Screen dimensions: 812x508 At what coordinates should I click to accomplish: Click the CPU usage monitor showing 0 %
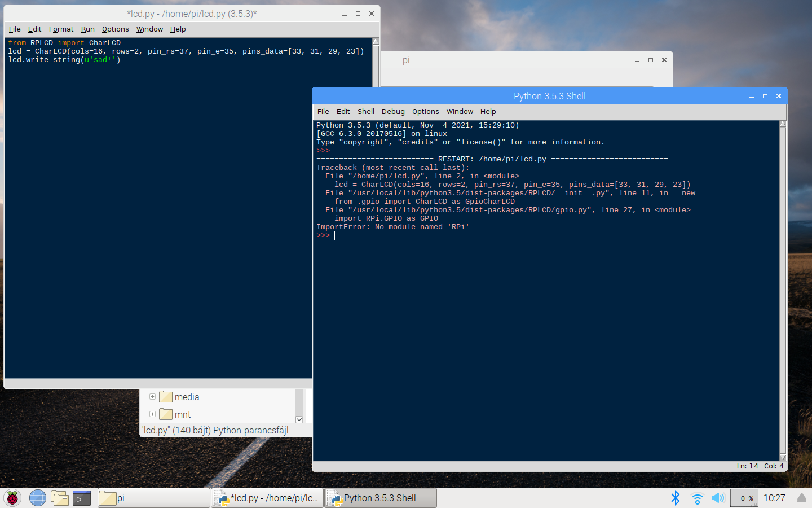tap(744, 498)
